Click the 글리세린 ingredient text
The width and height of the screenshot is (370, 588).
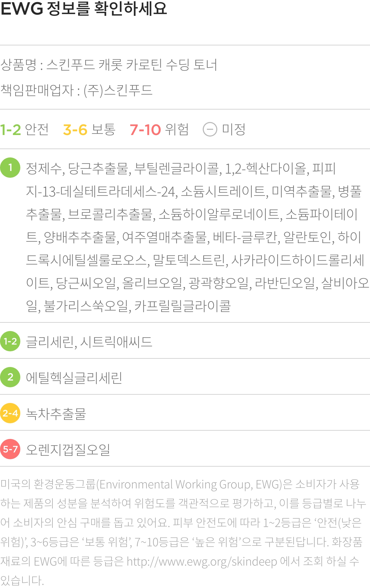[x=50, y=342]
